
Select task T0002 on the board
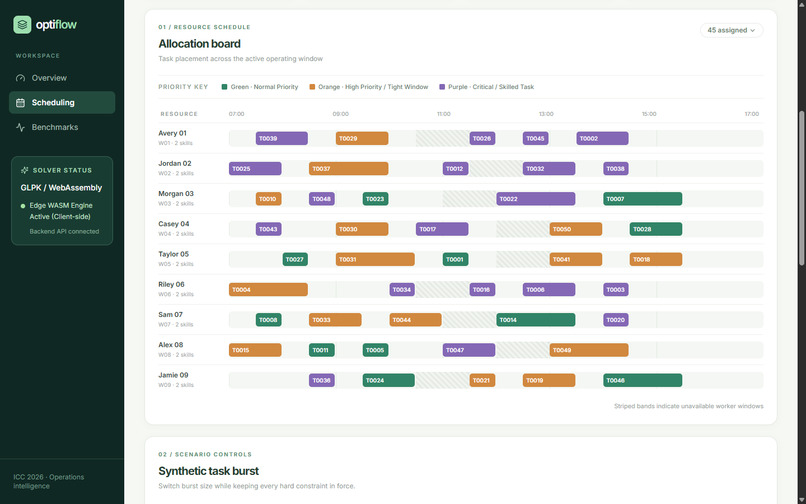coord(602,138)
